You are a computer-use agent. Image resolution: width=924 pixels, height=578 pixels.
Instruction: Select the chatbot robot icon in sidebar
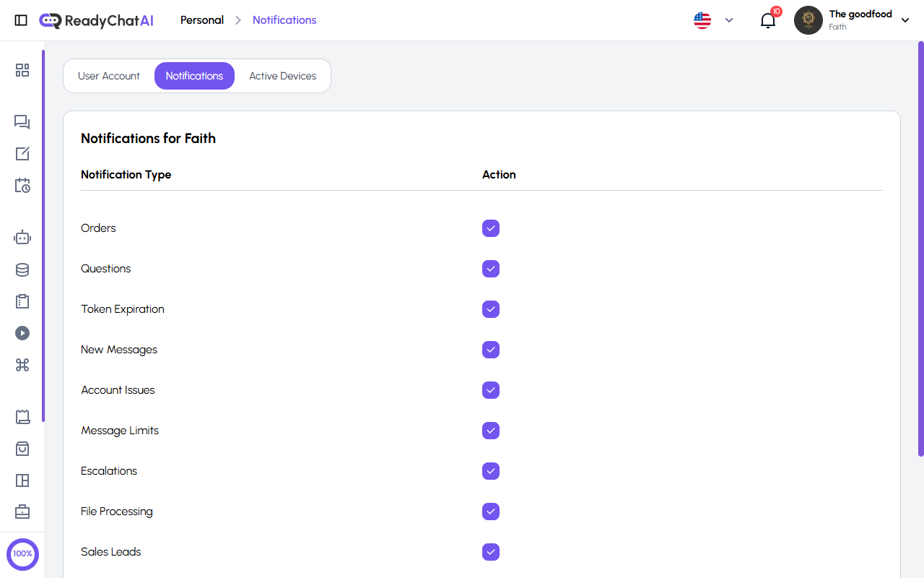coord(22,237)
